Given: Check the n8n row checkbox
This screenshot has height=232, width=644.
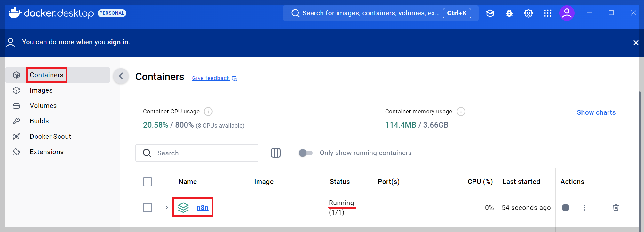Looking at the screenshot, I should click(147, 208).
